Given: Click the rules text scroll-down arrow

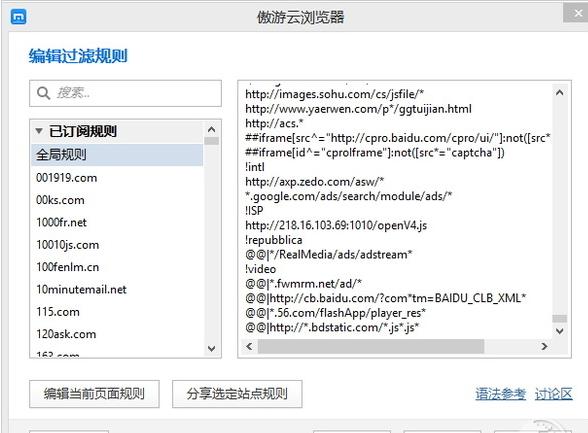Looking at the screenshot, I should click(x=560, y=331).
